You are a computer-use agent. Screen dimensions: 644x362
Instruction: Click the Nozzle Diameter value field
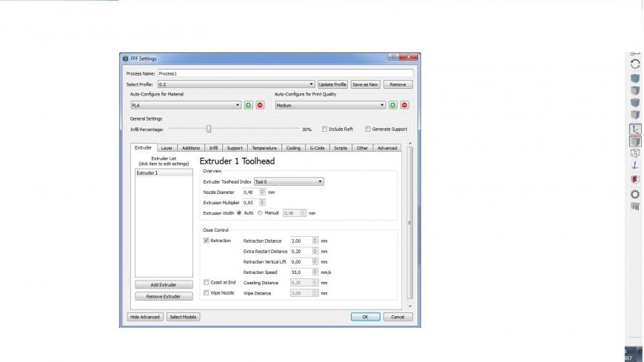(251, 192)
